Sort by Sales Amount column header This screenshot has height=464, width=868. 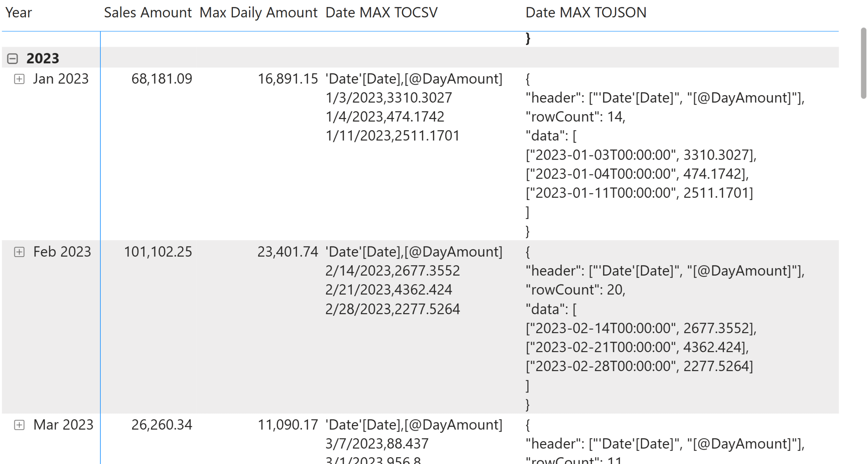(x=148, y=13)
